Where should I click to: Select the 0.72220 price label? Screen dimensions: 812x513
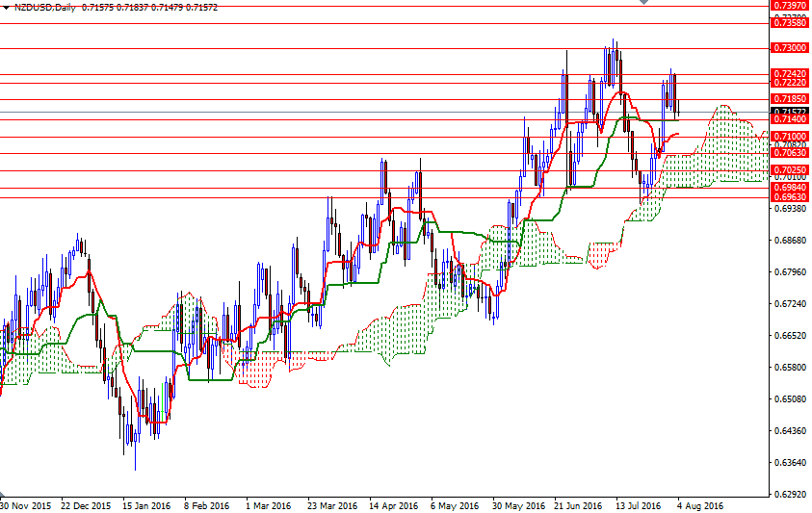790,84
